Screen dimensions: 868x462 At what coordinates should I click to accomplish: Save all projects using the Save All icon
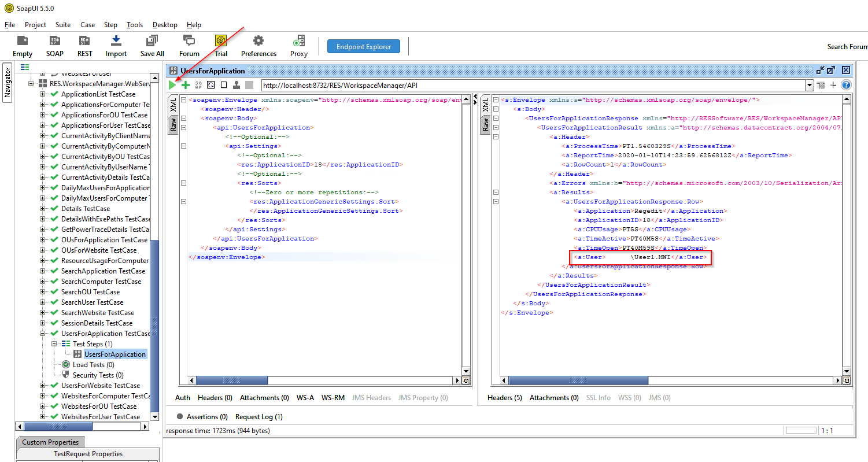tap(152, 45)
